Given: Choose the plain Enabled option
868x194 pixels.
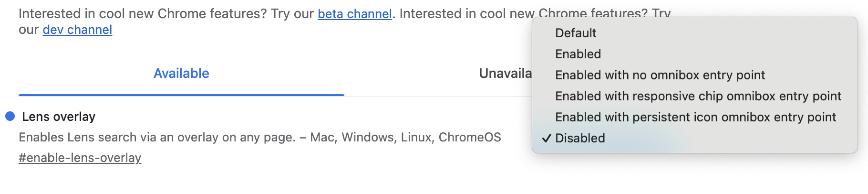Looking at the screenshot, I should (x=578, y=54).
